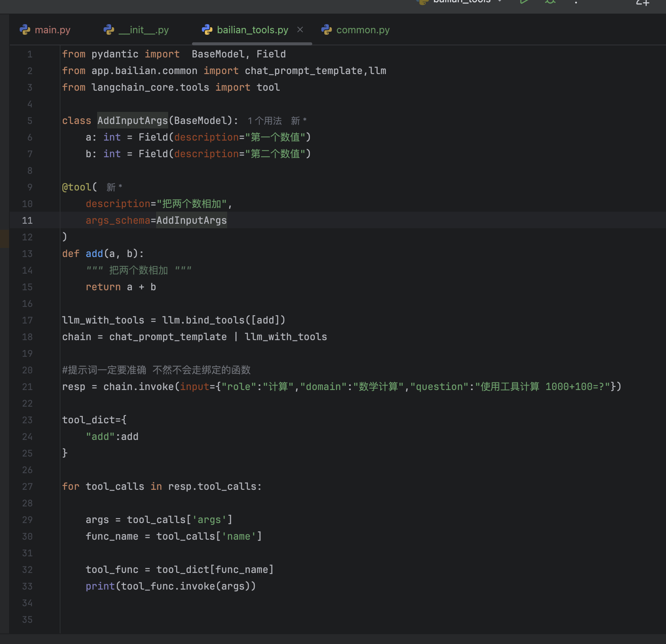Start debugging with the green bug icon
Screen dimensions: 666x644
coord(550,2)
